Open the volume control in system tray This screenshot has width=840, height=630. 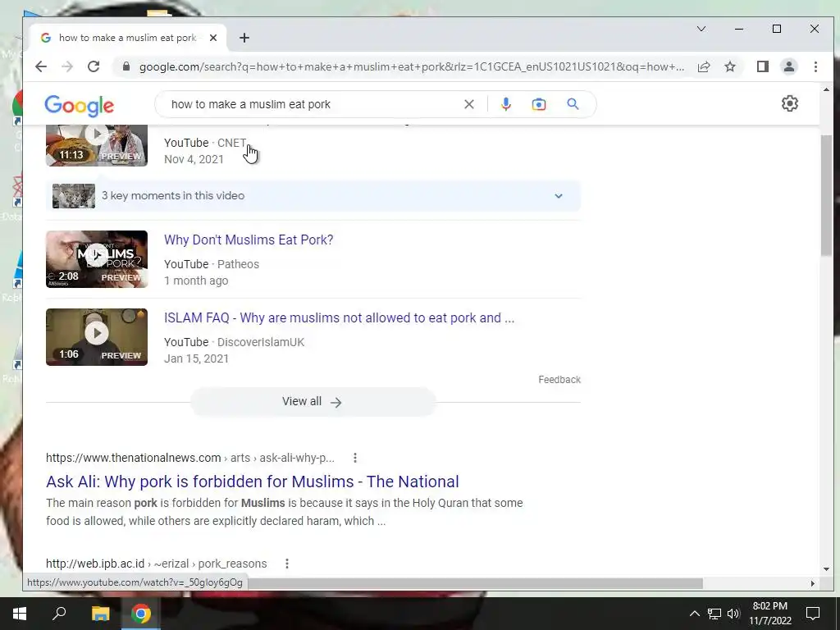point(733,614)
